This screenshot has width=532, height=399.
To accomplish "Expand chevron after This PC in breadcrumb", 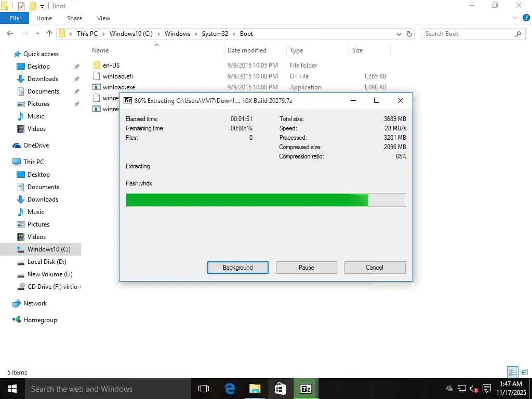I will coord(104,34).
